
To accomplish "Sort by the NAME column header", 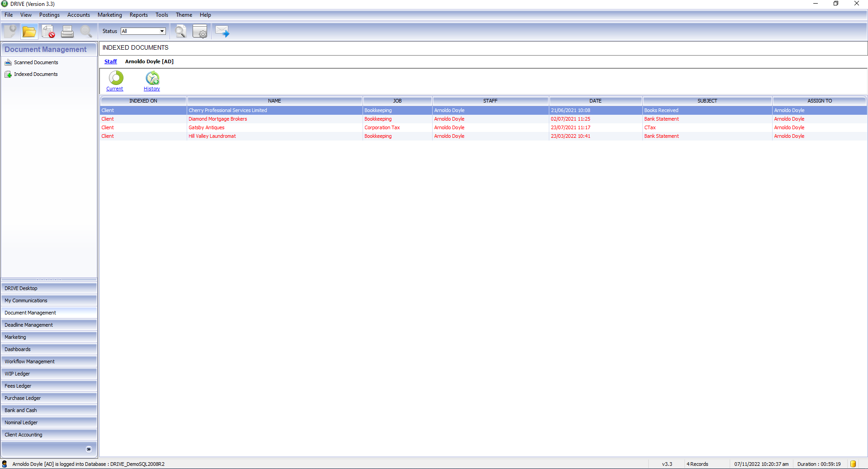I will point(274,101).
